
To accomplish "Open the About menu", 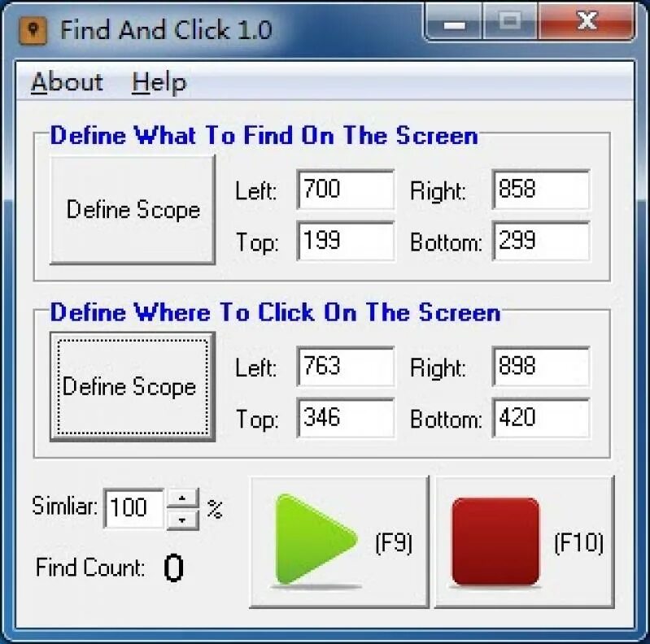I will pos(68,81).
